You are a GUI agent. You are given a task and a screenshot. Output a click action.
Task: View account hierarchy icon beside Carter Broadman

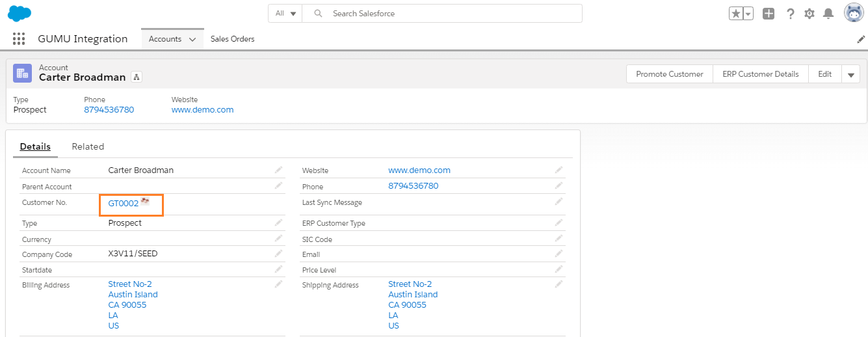(137, 77)
